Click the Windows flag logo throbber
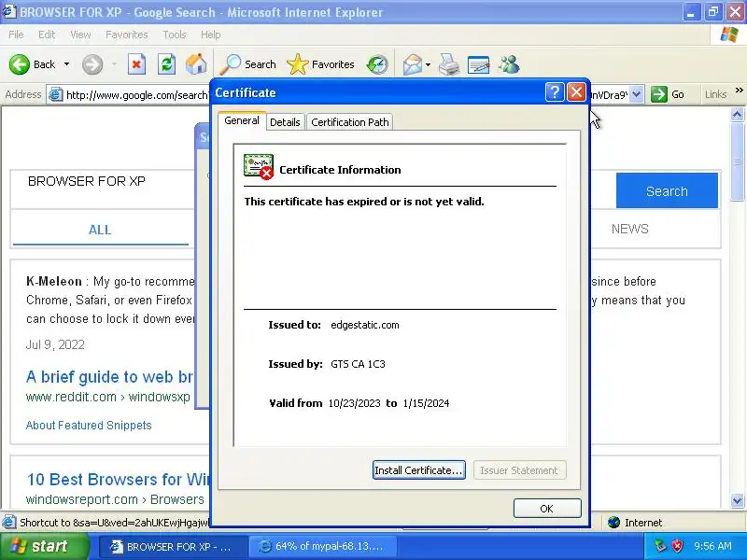 (729, 35)
